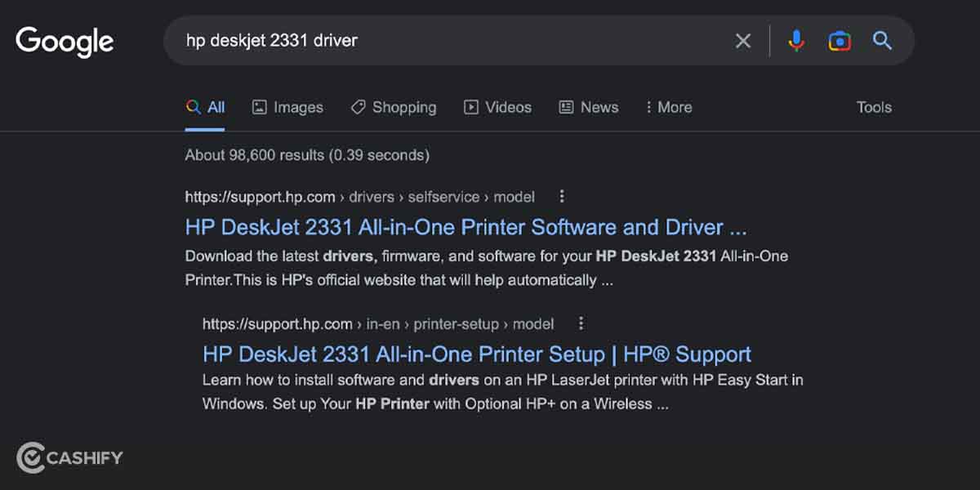Click the Google logo

(64, 41)
